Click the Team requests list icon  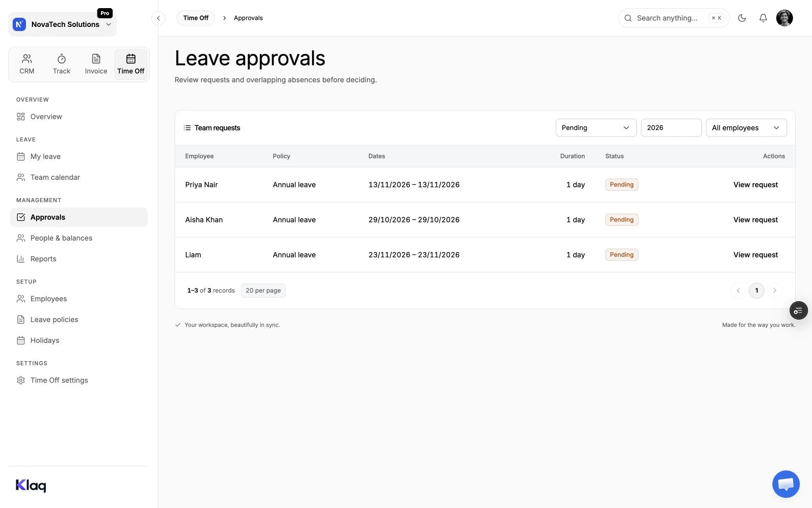(x=187, y=128)
